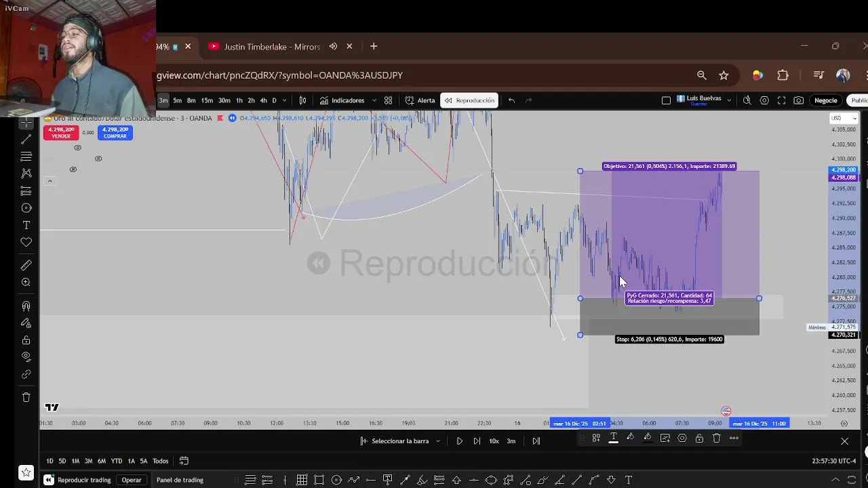Viewport: 868px width, 488px height.
Task: Select the trend line drawing tool
Action: click(26, 140)
